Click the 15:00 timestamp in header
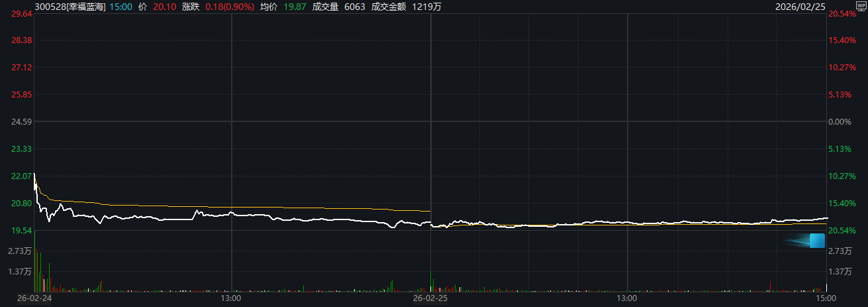This screenshot has width=868, height=307. point(120,5)
